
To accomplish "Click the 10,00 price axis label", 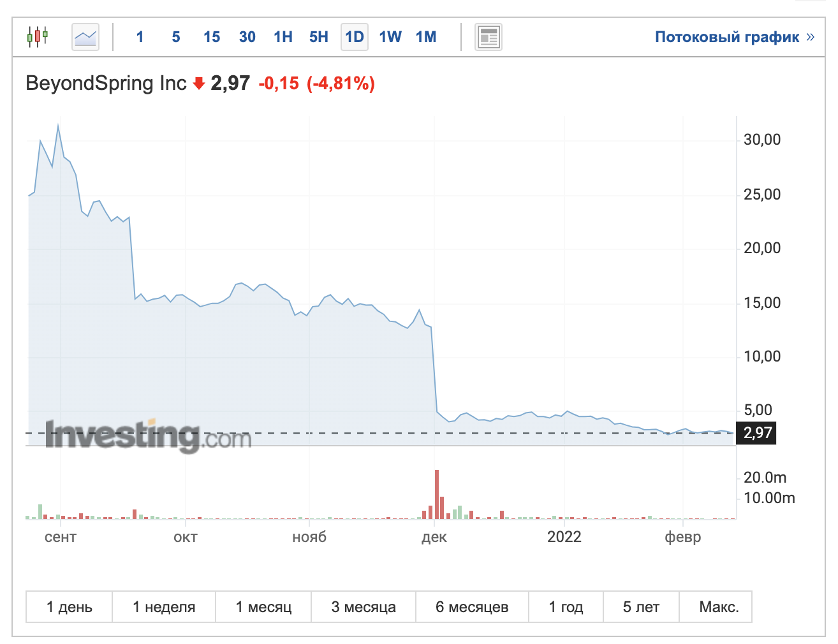I will click(762, 356).
